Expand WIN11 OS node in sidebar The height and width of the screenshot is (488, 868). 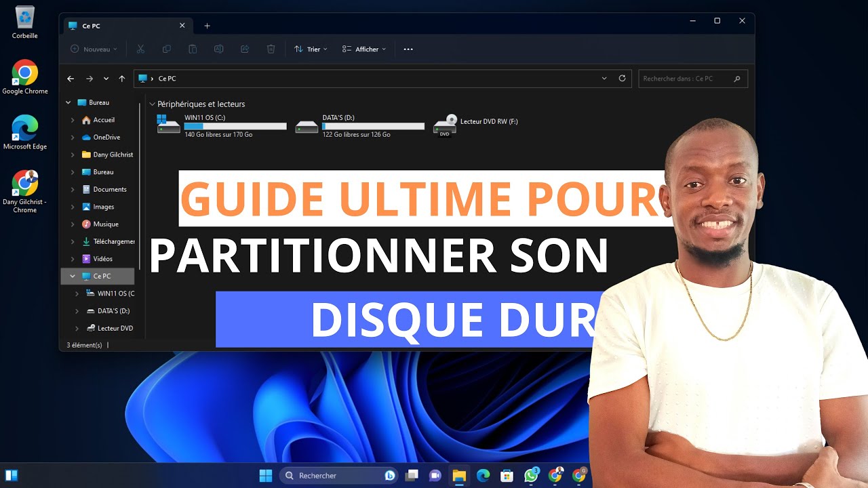click(x=77, y=293)
